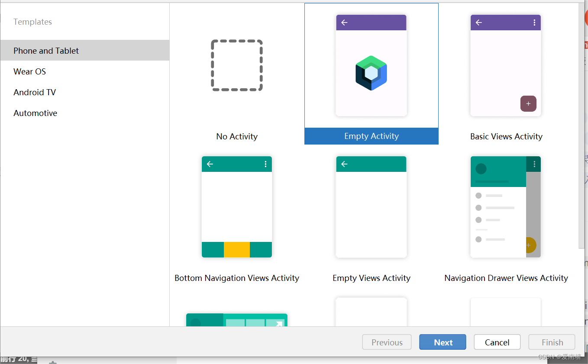
Task: Click the Navigation Drawer Views Activity label
Action: click(x=506, y=278)
